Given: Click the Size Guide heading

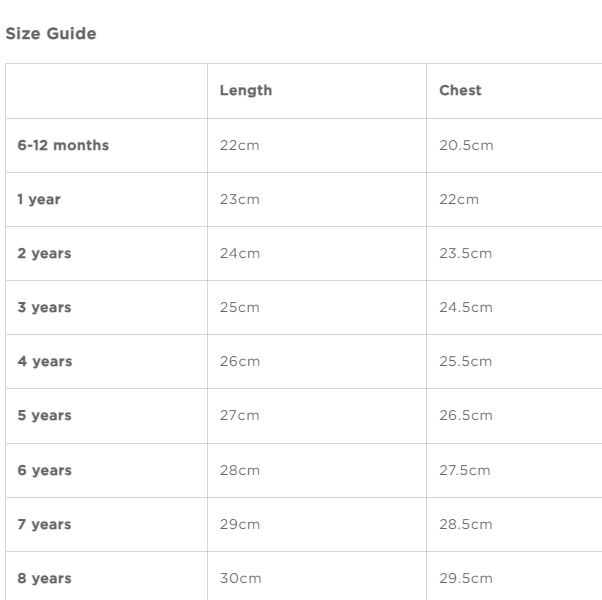Looking at the screenshot, I should coord(51,34).
